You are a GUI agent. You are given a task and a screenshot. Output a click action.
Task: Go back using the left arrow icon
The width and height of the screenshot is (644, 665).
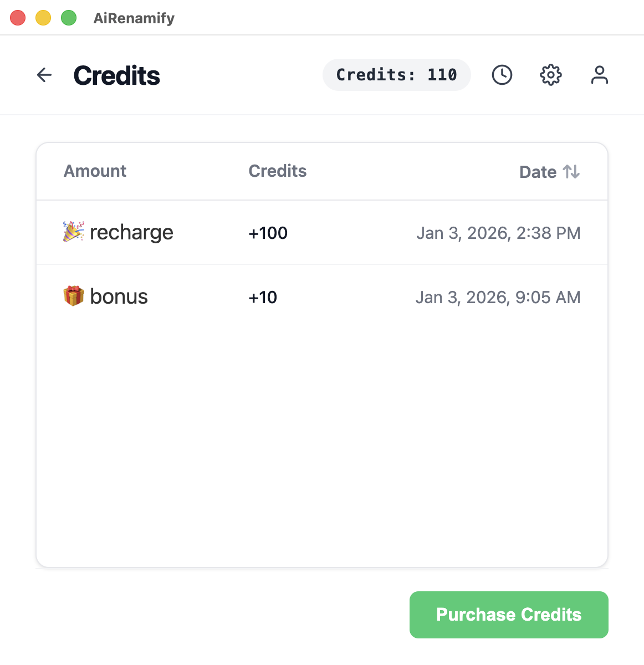tap(44, 75)
